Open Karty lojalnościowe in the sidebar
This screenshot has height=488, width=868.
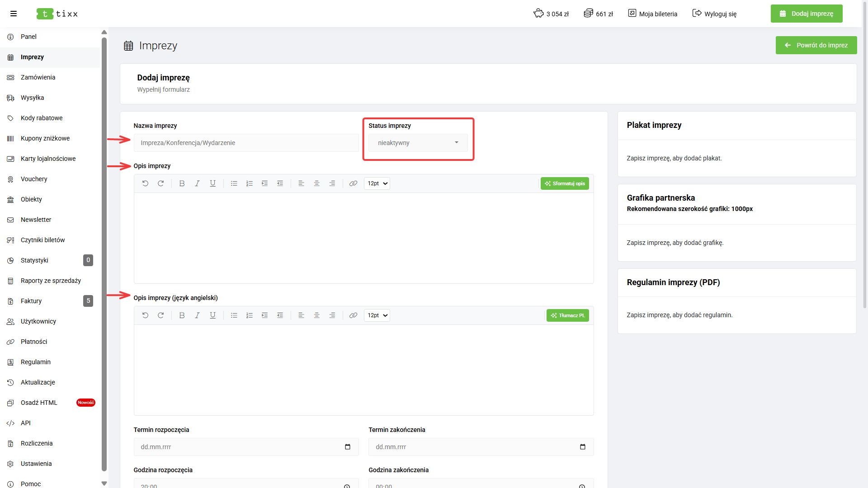[x=50, y=159]
